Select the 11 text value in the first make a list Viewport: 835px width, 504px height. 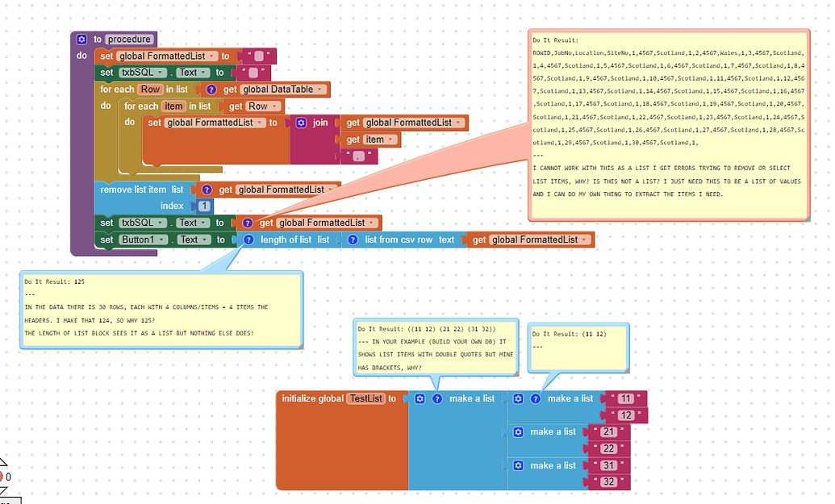tap(624, 398)
